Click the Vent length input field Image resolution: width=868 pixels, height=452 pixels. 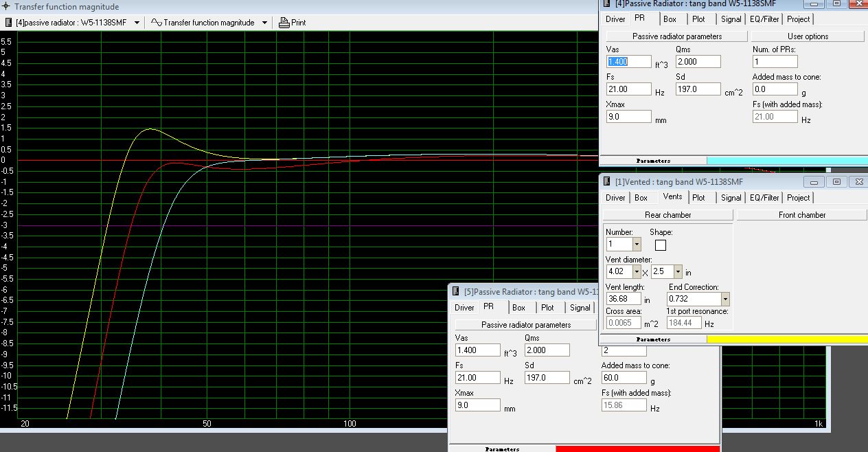pyautogui.click(x=623, y=300)
